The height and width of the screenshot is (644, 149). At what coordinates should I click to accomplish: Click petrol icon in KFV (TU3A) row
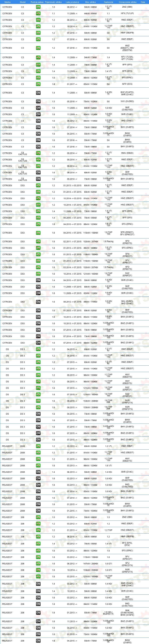(x=38, y=58)
